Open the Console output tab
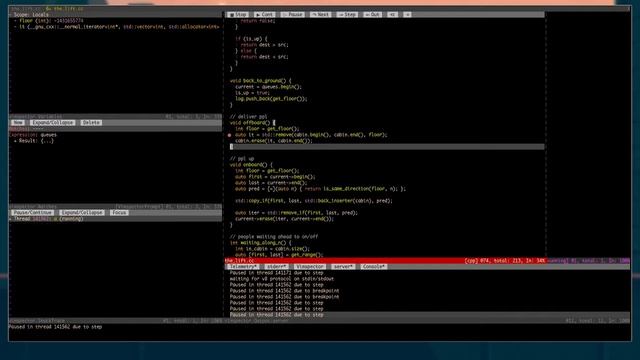The width and height of the screenshot is (640, 360). (x=373, y=267)
